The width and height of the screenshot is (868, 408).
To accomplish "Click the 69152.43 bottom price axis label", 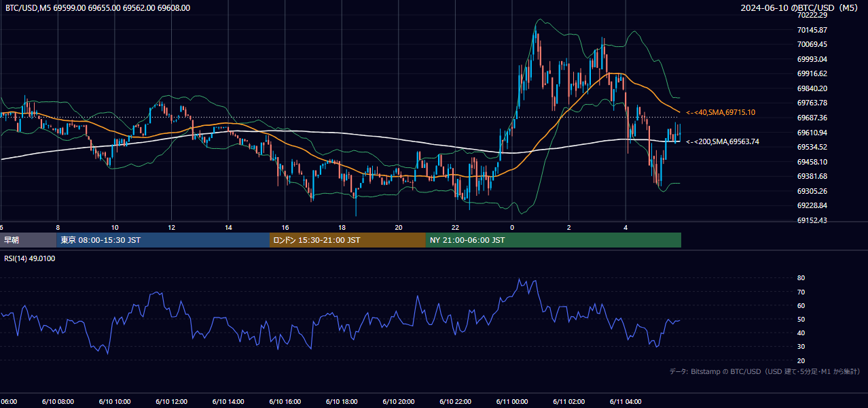I will pos(812,220).
